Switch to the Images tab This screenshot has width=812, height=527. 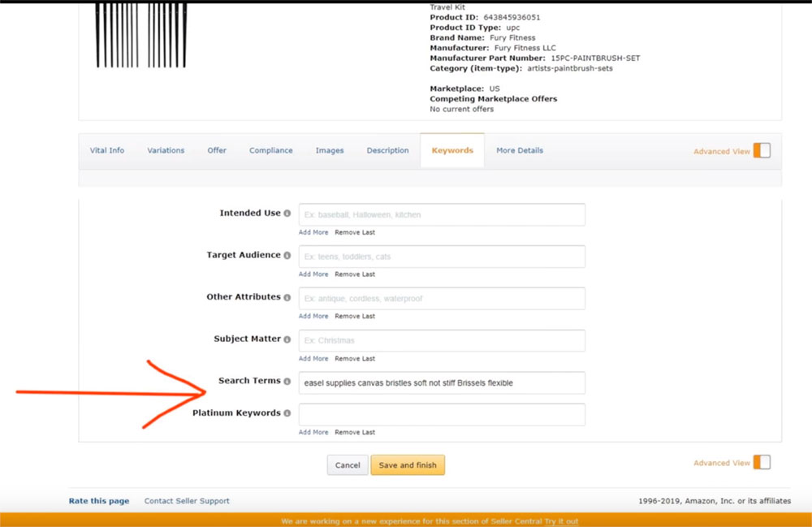[x=329, y=150]
